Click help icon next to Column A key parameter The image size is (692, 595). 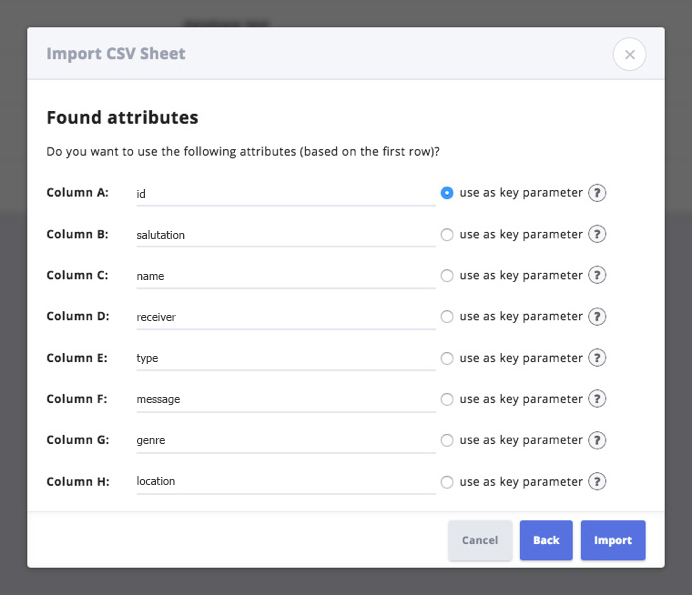point(597,193)
